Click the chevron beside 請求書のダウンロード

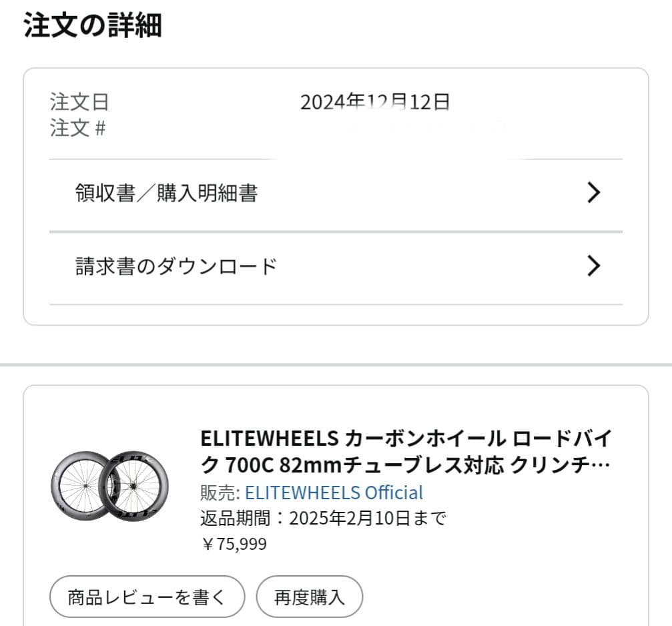tap(593, 266)
